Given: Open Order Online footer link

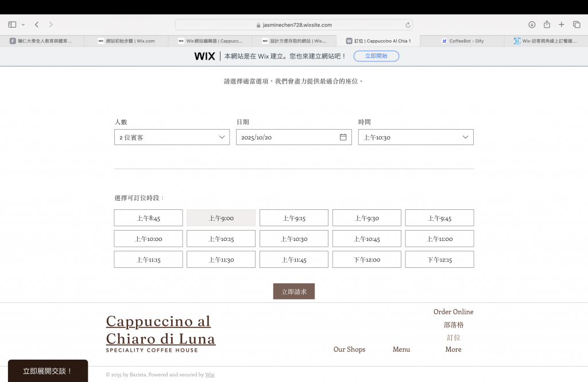Looking at the screenshot, I should (x=454, y=311).
